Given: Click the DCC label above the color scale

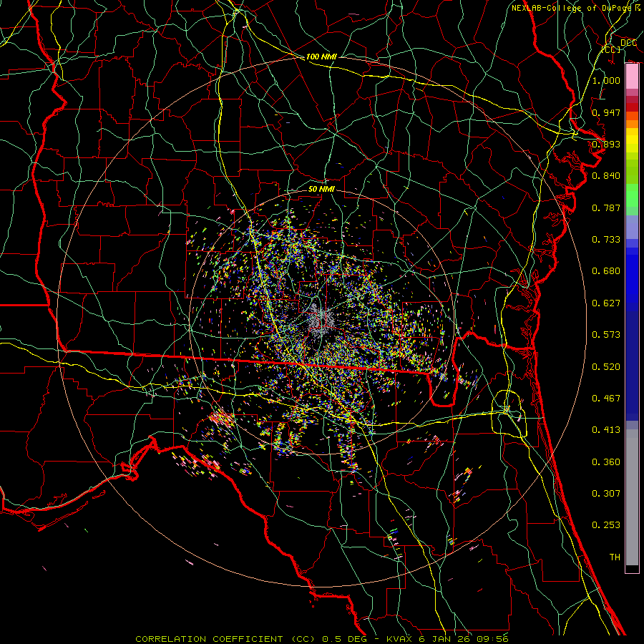Looking at the screenshot, I should (x=628, y=43).
